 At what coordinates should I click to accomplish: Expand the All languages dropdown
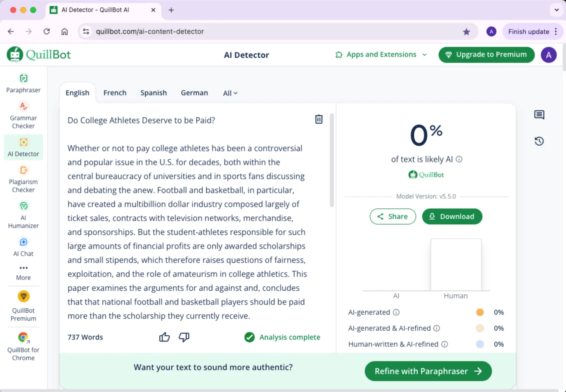tap(230, 93)
